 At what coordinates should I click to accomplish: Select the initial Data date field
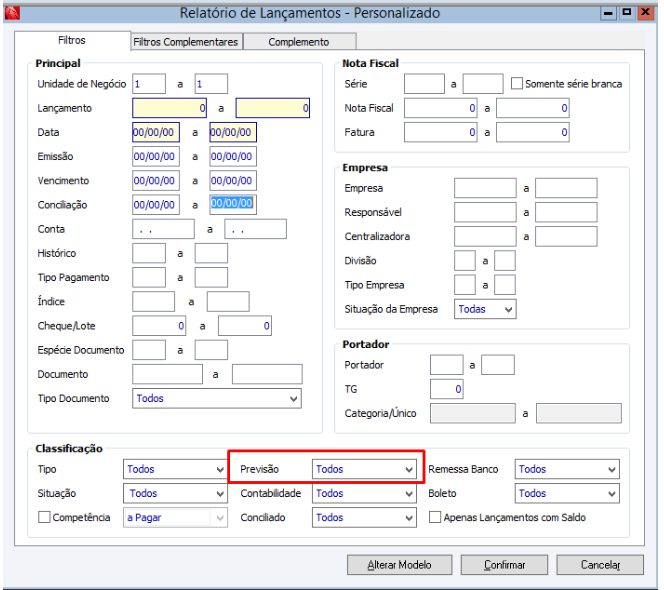[x=156, y=132]
